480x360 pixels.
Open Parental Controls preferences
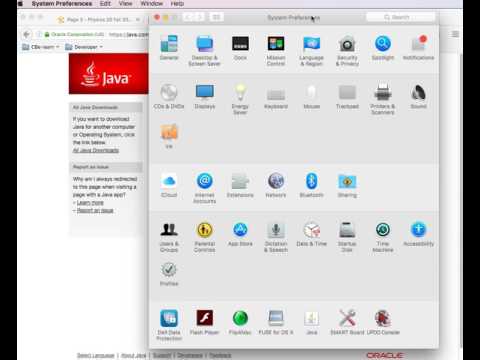[205, 237]
